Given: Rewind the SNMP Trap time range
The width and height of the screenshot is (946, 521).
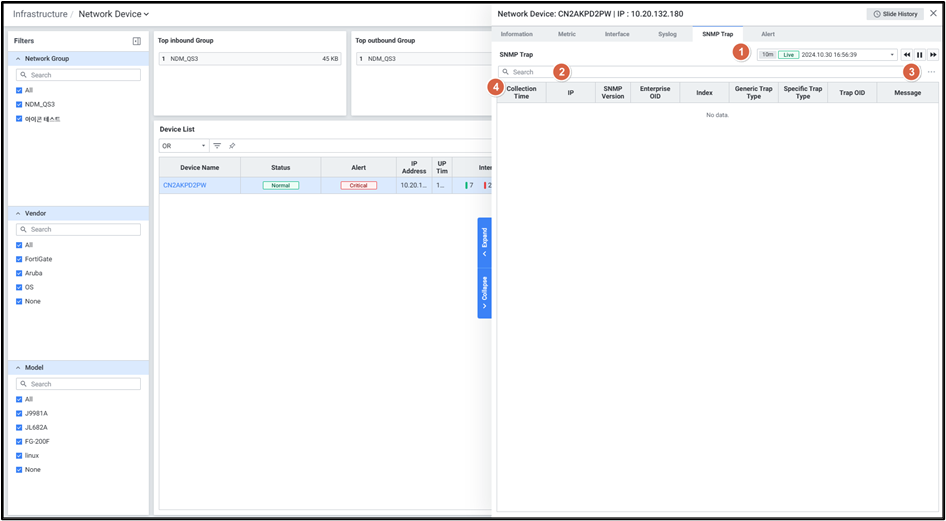Looking at the screenshot, I should click(907, 55).
